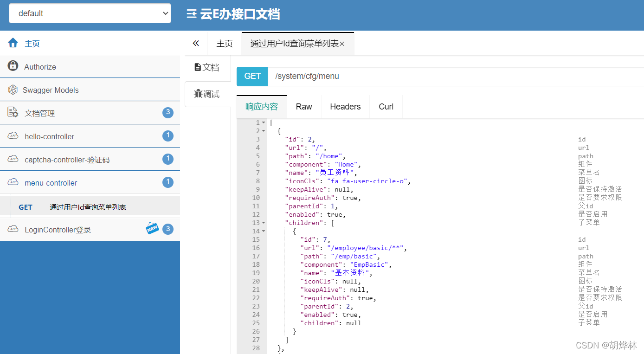Click the home icon beside 主页
Screen dimensions: 644x354
point(13,43)
